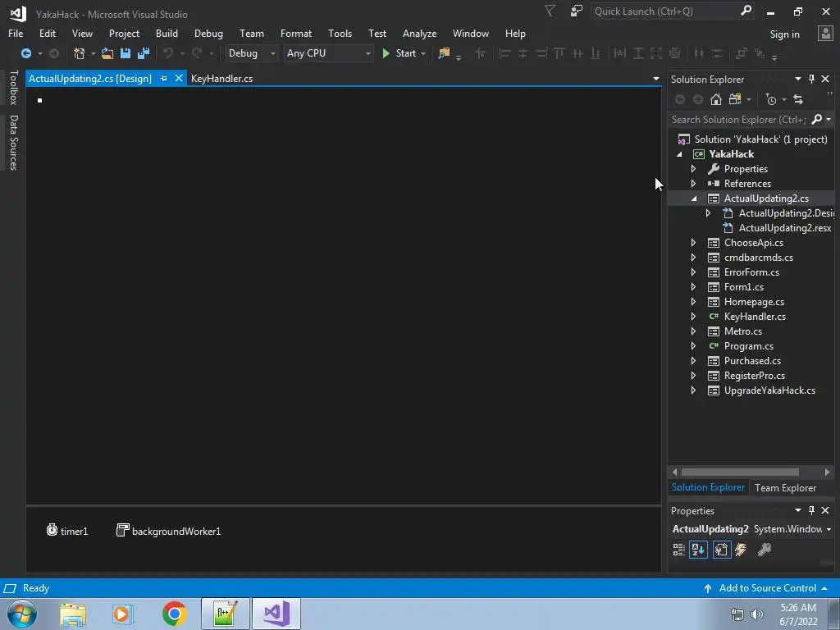Click the Open File folder icon
The height and width of the screenshot is (630, 840).
tap(107, 53)
